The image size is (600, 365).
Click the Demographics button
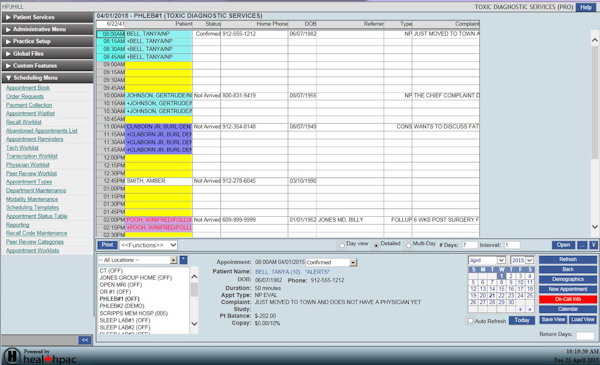[568, 280]
